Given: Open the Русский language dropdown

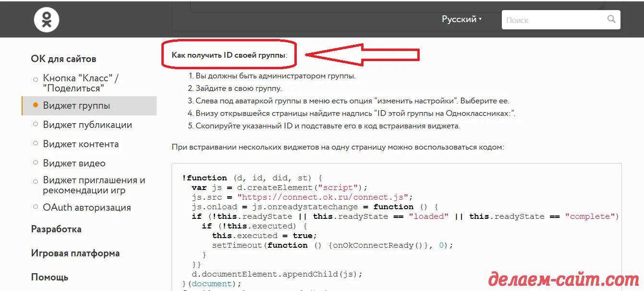Looking at the screenshot, I should coord(462,19).
